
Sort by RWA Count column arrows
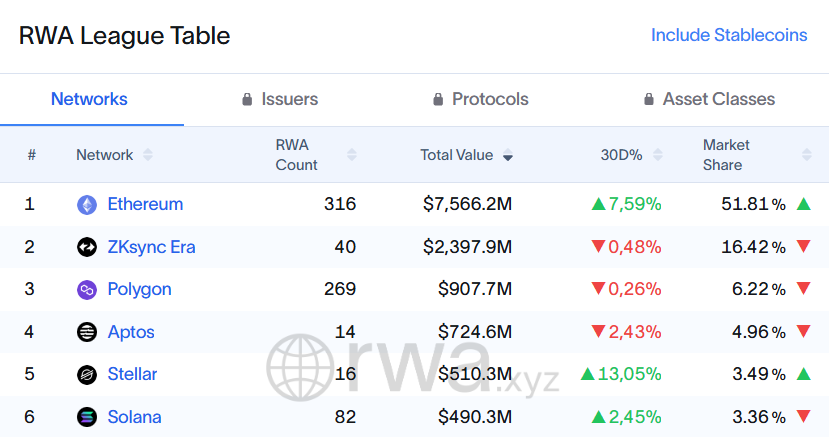[x=351, y=155]
